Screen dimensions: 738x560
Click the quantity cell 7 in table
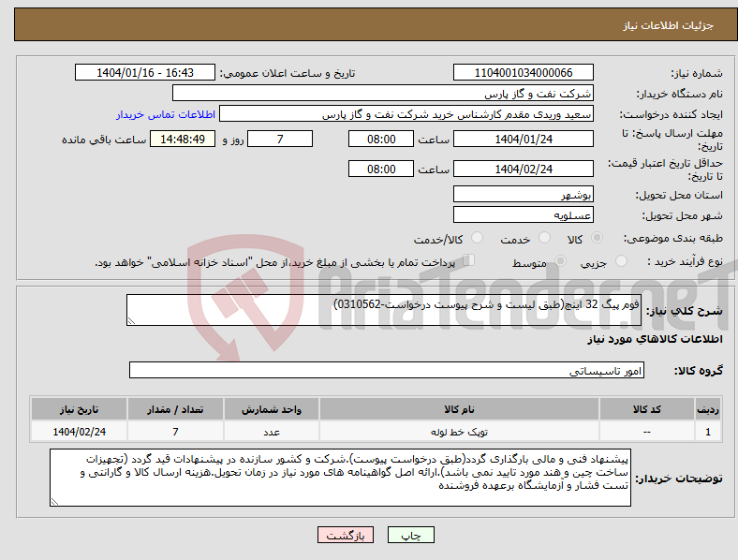click(175, 432)
